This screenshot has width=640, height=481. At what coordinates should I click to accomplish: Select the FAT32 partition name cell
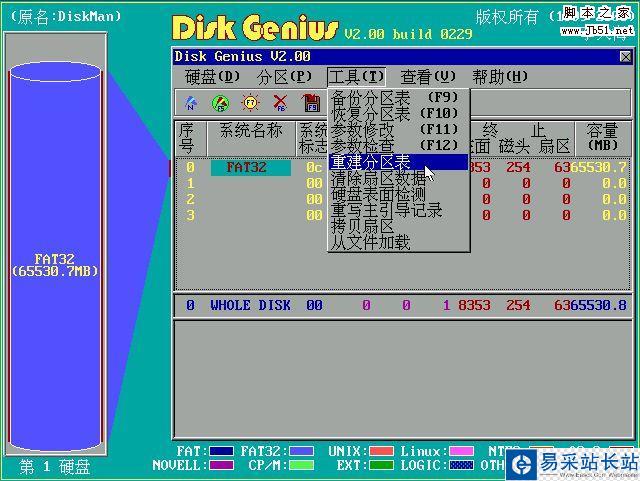coord(251,167)
